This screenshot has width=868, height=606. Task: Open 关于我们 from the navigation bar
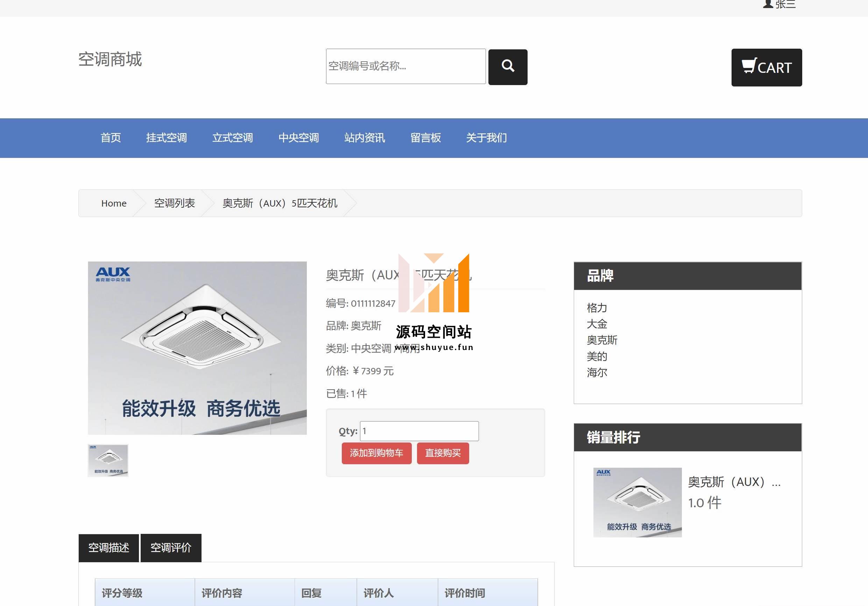[487, 138]
